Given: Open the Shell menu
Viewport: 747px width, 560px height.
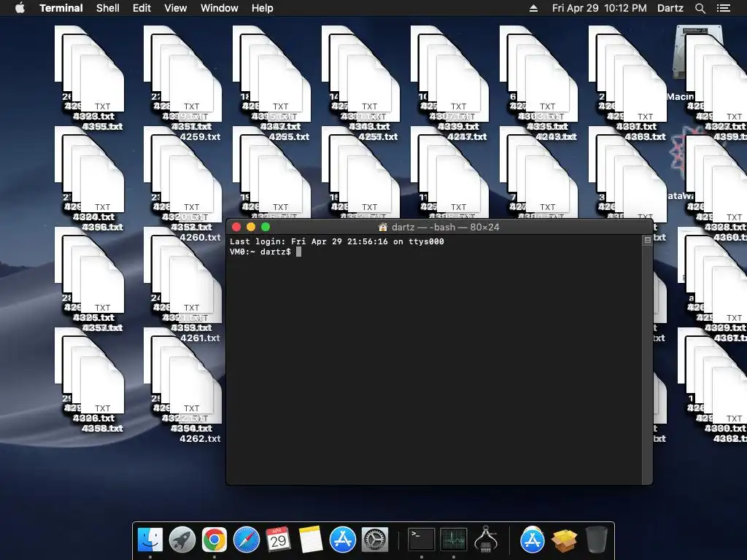Looking at the screenshot, I should 108,8.
